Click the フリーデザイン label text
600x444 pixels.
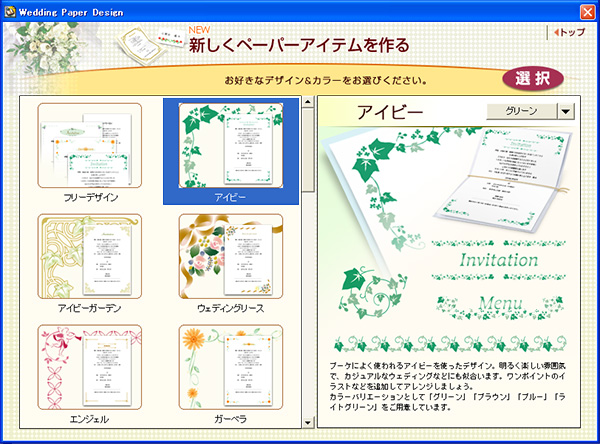coord(91,198)
